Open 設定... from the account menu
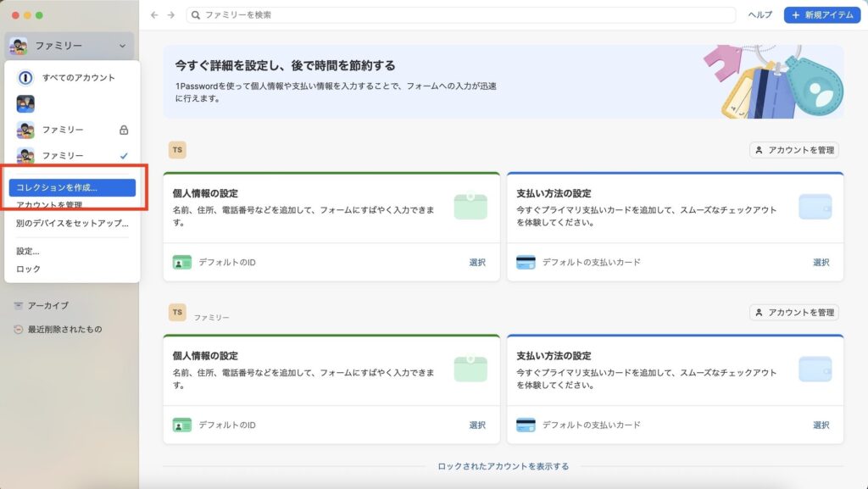Viewport: 868px width, 489px height. tap(28, 252)
